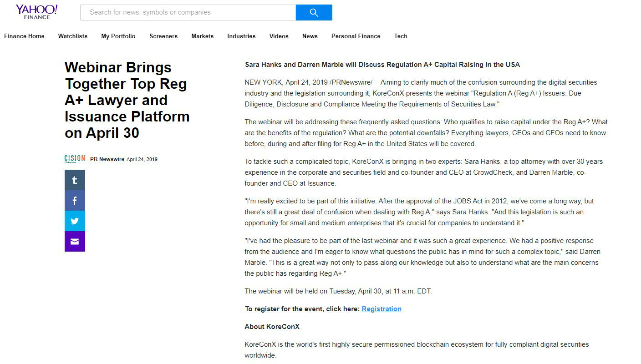Click paragraph starting 'To tackle such a complicated topic'
The image size is (641, 364).
(425, 172)
